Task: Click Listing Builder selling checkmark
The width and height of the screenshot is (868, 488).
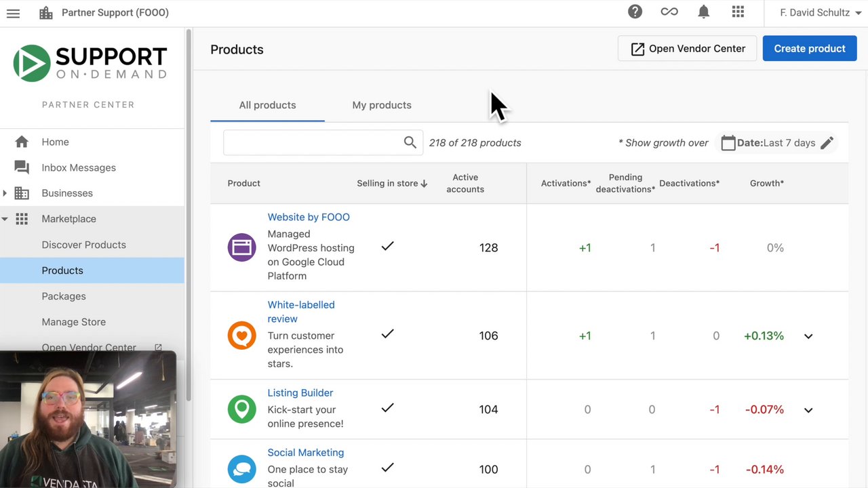Action: tap(387, 408)
